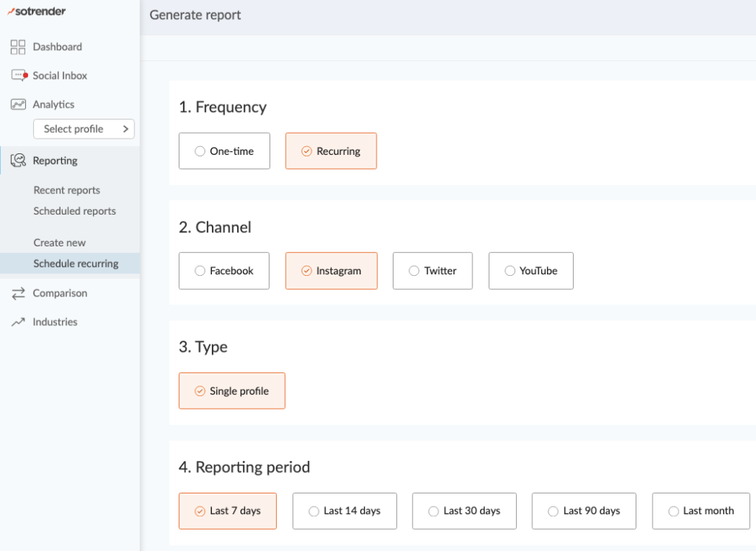This screenshot has height=551, width=756.
Task: Open Recent reports in sidebar
Action: point(66,190)
